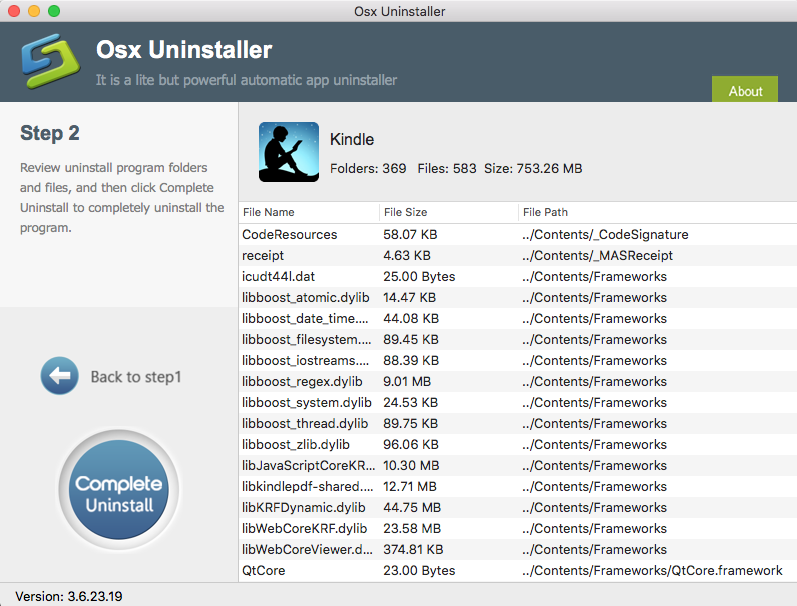Select the CodeResources file row

(290, 234)
